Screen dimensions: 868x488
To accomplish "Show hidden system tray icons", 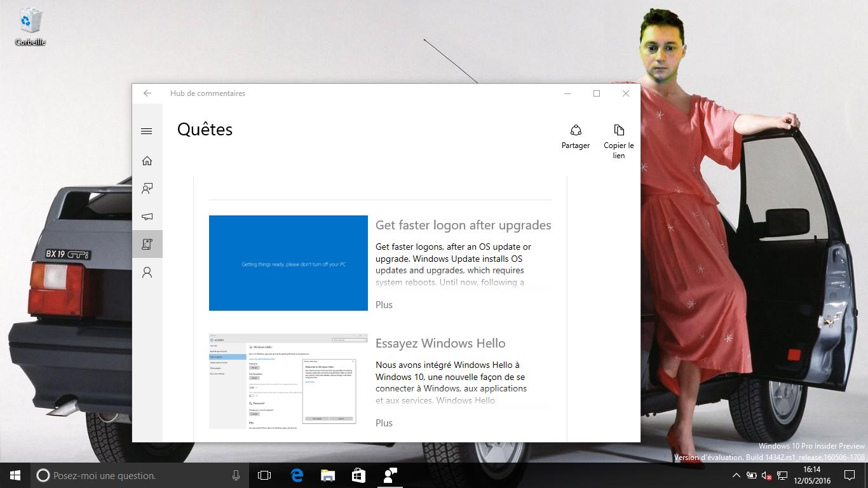I will click(736, 475).
